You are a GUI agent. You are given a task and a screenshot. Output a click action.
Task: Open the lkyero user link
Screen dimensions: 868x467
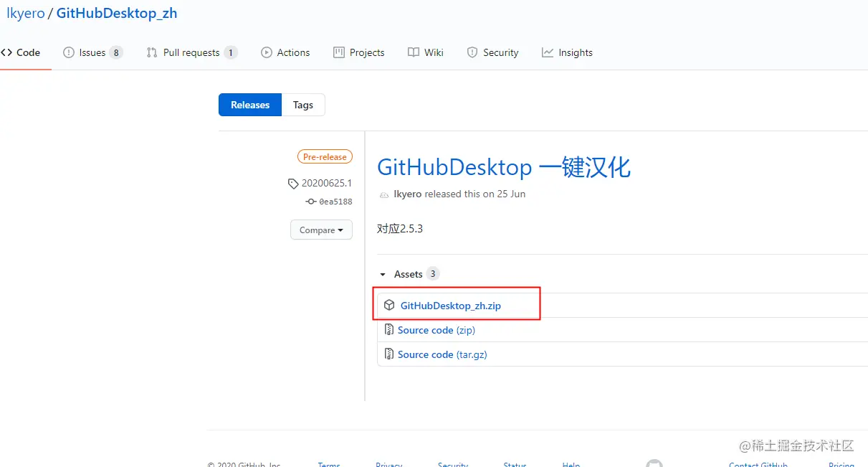[x=25, y=14]
